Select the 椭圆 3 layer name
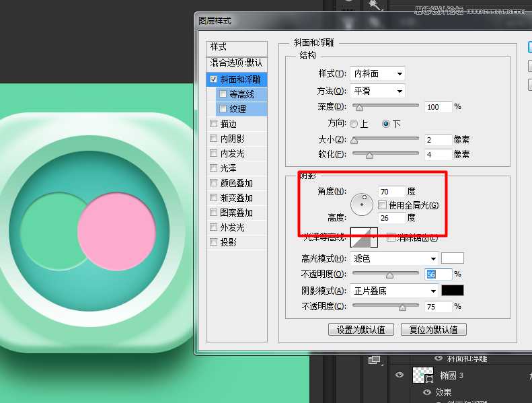 pyautogui.click(x=451, y=375)
